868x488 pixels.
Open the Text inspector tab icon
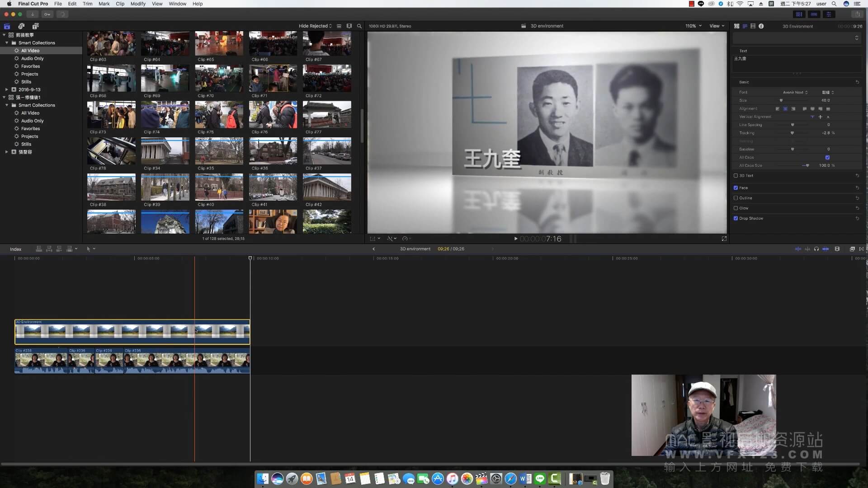pyautogui.click(x=745, y=26)
